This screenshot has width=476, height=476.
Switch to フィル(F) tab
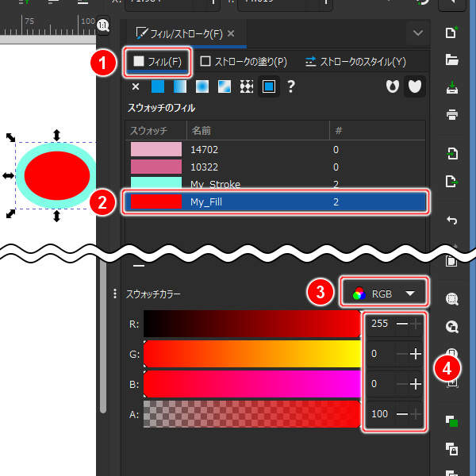coord(158,62)
